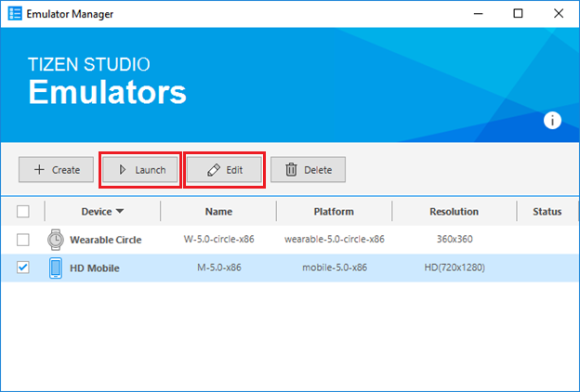
Task: Uncheck the HD Mobile checkbox
Action: (23, 268)
